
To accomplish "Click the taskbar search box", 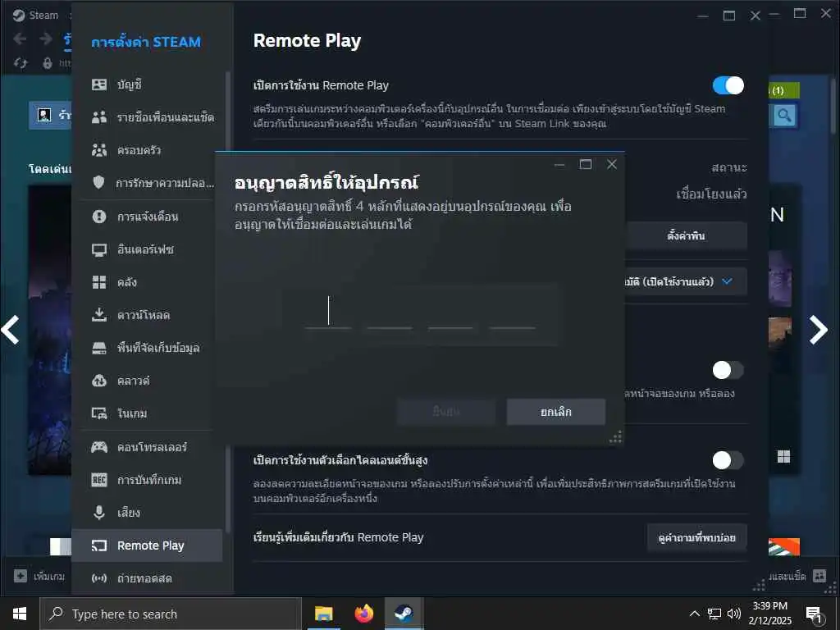I will 171,614.
